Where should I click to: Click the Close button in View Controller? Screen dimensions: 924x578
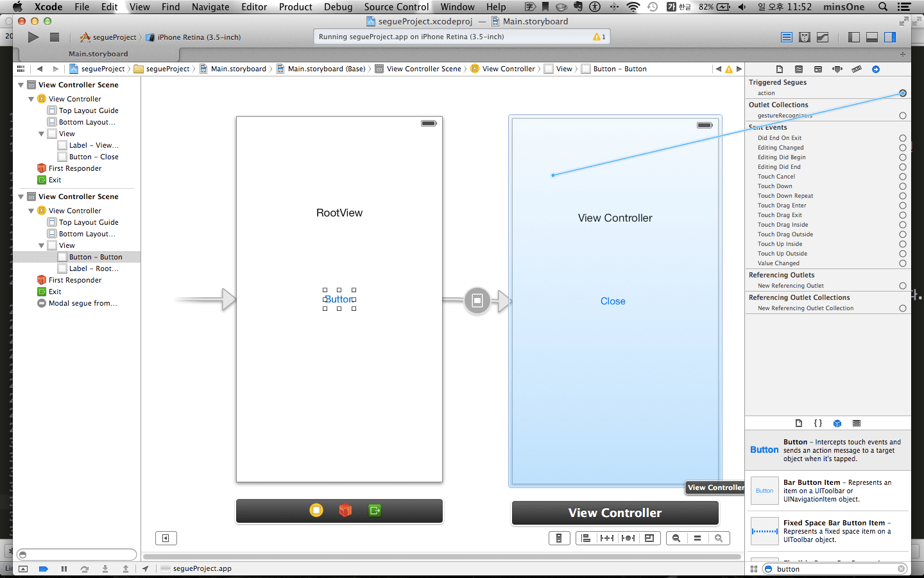click(613, 301)
